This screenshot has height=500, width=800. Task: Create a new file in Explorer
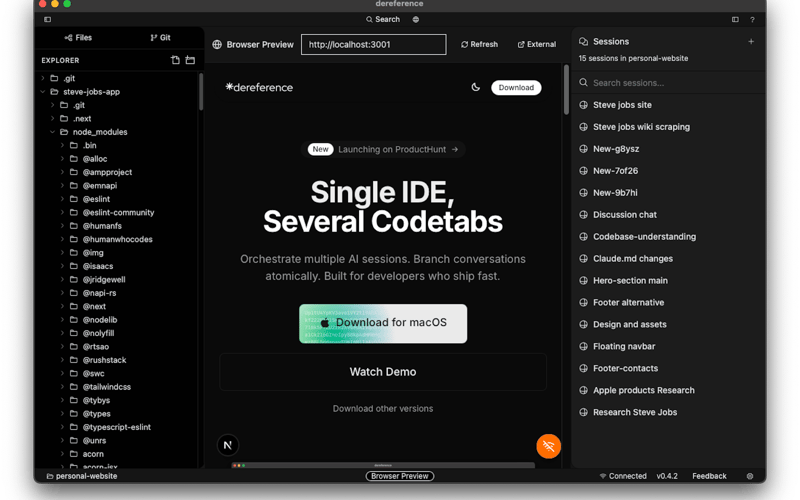click(x=175, y=60)
